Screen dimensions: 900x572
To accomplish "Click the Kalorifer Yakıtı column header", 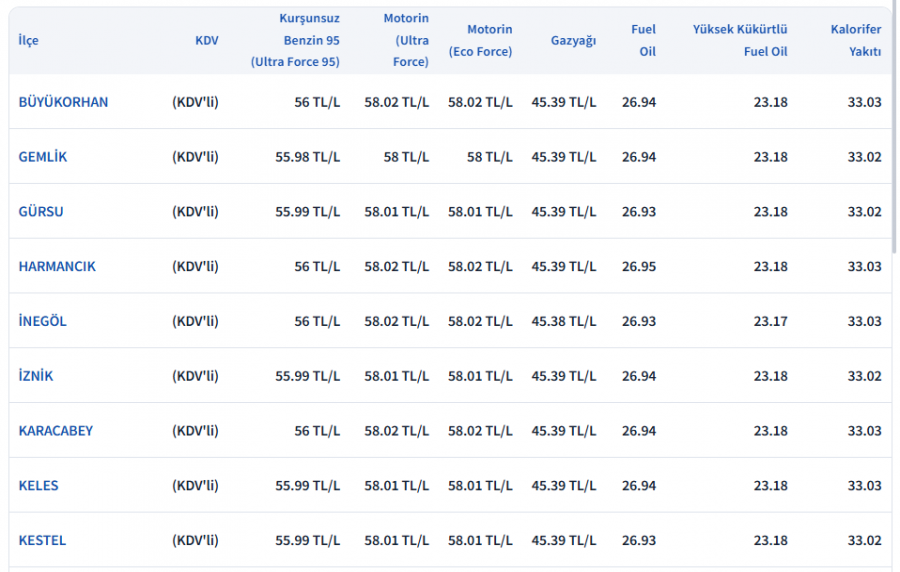I will pyautogui.click(x=856, y=40).
